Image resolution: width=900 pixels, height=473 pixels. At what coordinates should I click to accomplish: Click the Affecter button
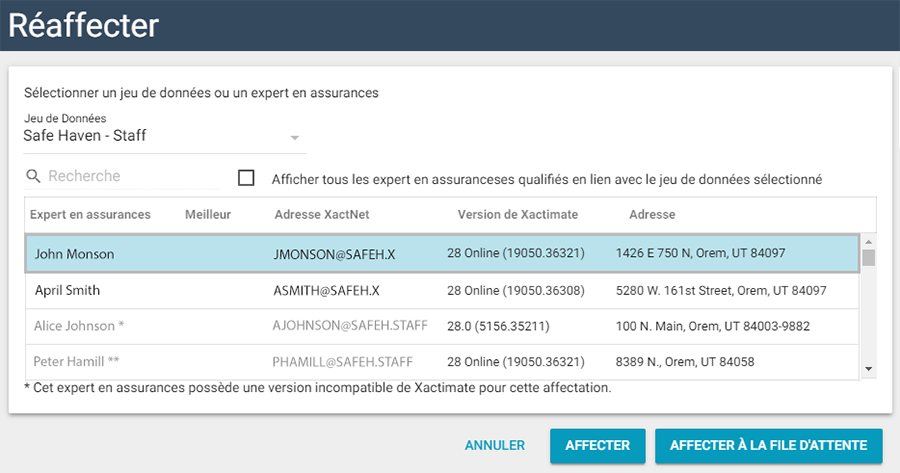pyautogui.click(x=597, y=446)
